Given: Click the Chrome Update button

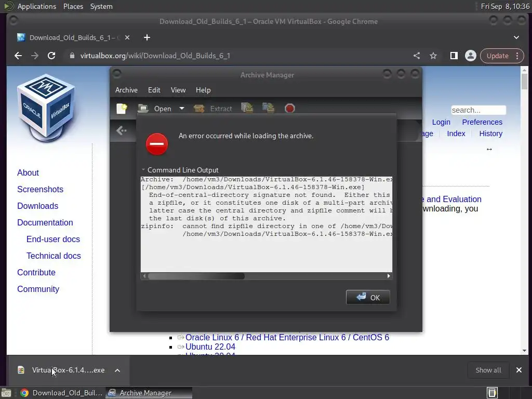Looking at the screenshot, I should 497,56.
